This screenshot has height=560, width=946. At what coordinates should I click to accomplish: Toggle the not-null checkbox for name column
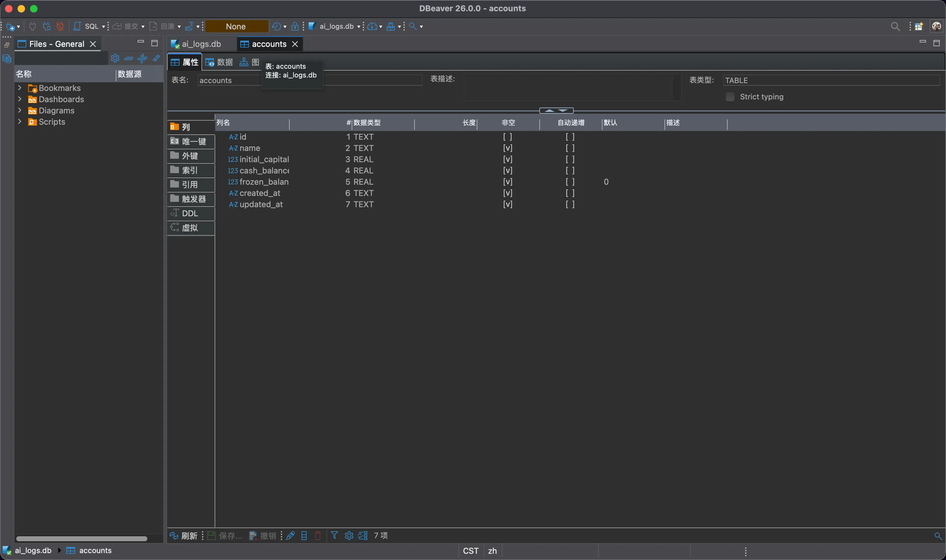pyautogui.click(x=507, y=148)
